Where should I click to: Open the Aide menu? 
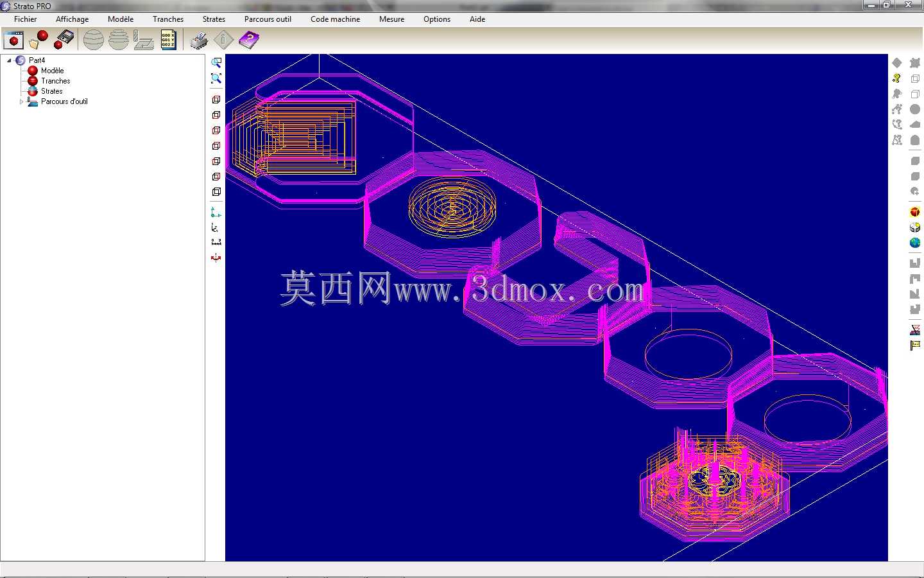(477, 19)
